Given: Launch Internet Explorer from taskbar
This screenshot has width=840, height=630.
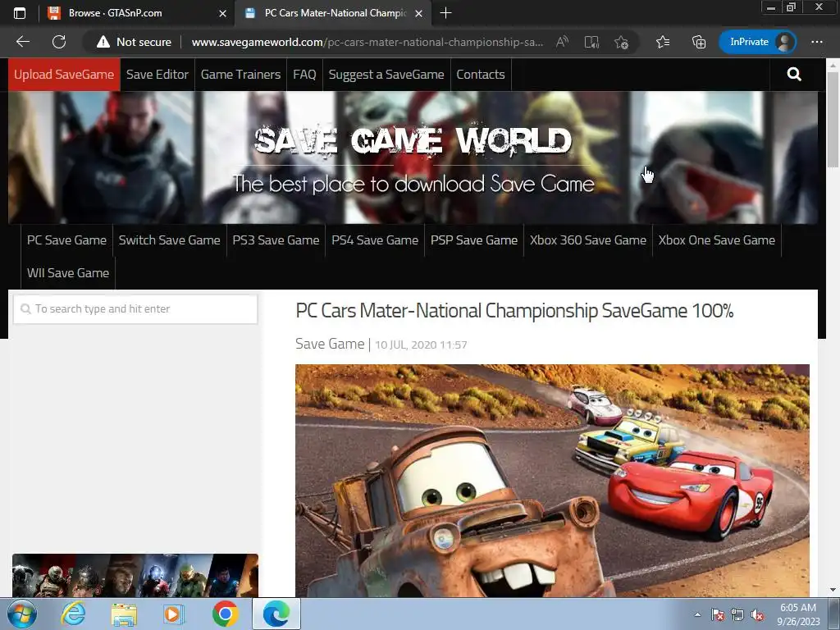Looking at the screenshot, I should [73, 614].
